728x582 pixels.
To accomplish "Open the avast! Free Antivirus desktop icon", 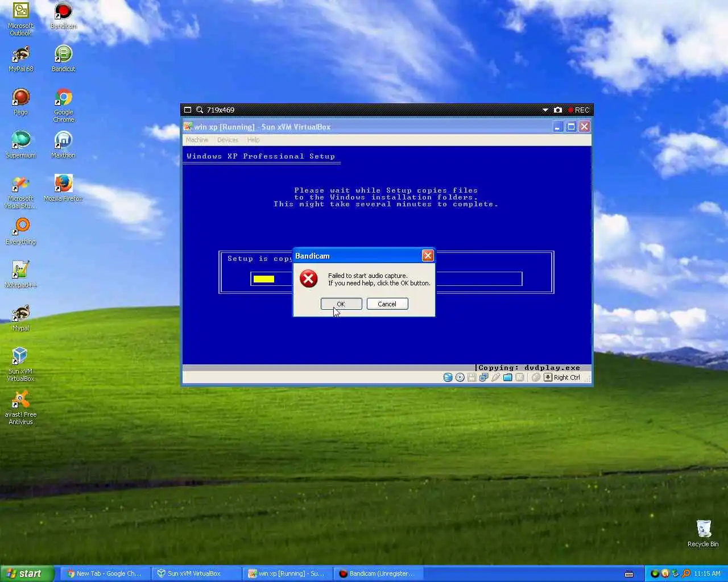I will click(21, 408).
